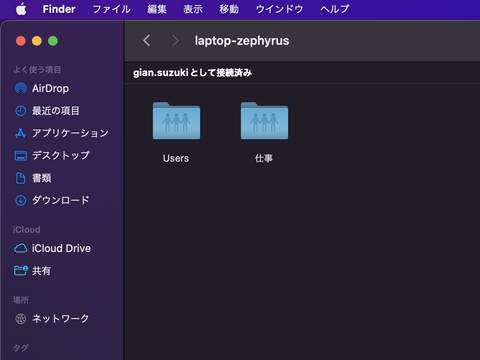
Task: Click the 仕事 folder name
Action: (x=264, y=158)
